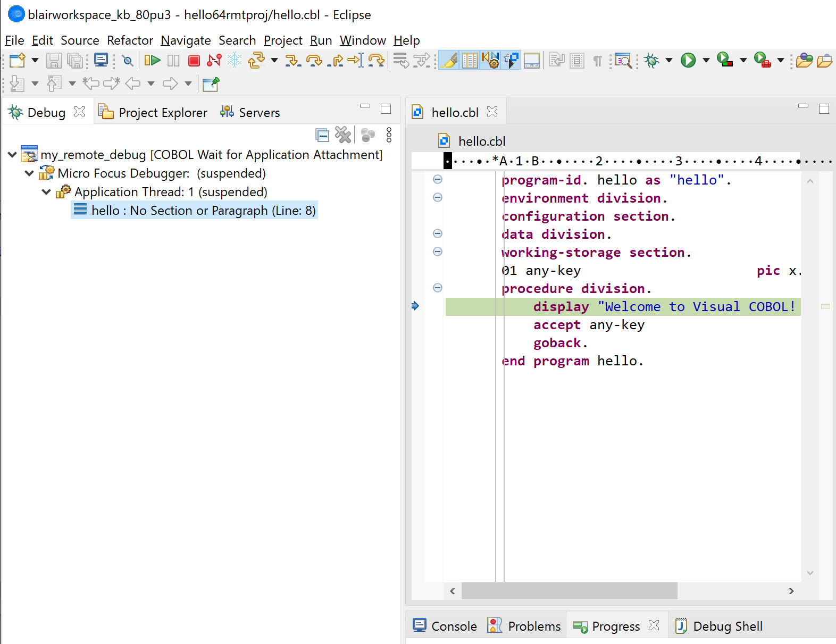Screen dimensions: 836x644
Task: Toggle show whitespace characters pilcrow button
Action: click(597, 61)
